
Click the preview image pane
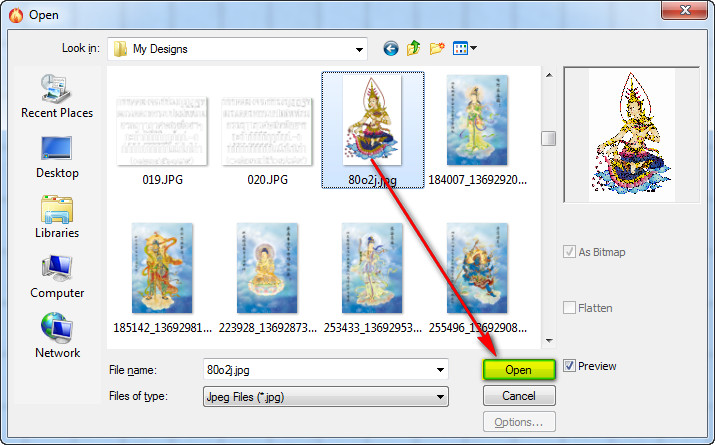pos(632,135)
